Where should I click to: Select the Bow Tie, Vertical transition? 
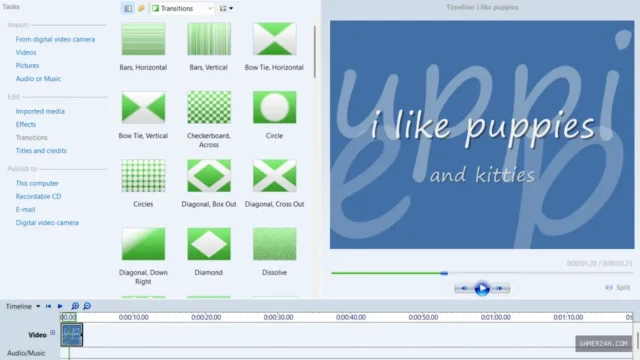point(143,107)
